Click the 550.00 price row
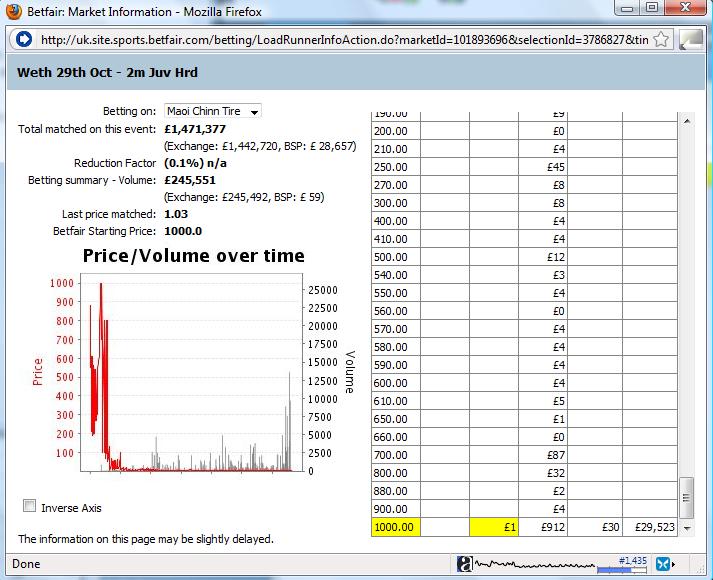Image resolution: width=713 pixels, height=580 pixels. pos(524,293)
